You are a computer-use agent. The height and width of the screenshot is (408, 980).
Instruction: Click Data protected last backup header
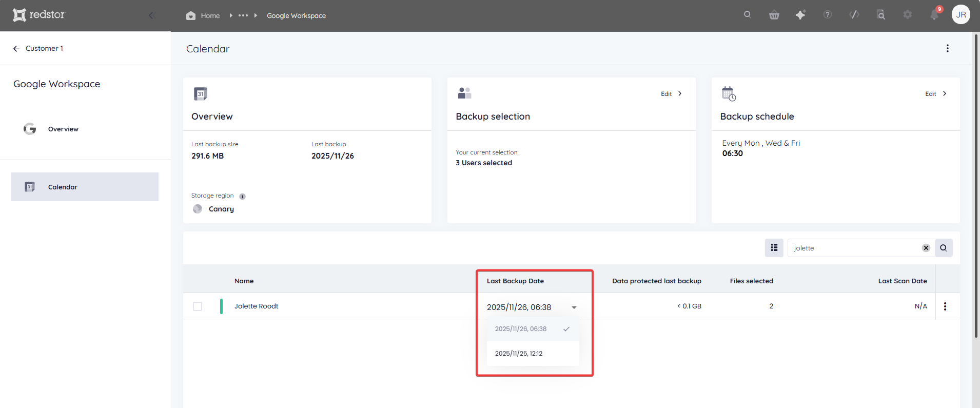point(657,281)
